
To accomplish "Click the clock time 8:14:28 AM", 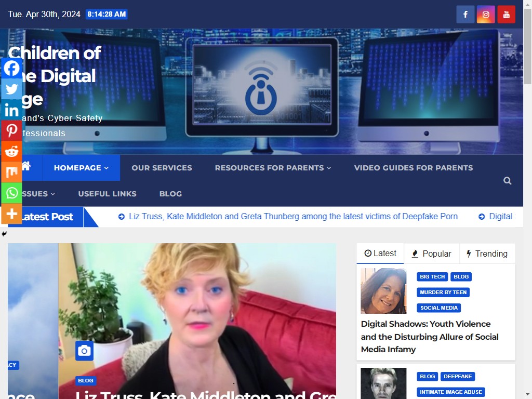I will [x=107, y=14].
